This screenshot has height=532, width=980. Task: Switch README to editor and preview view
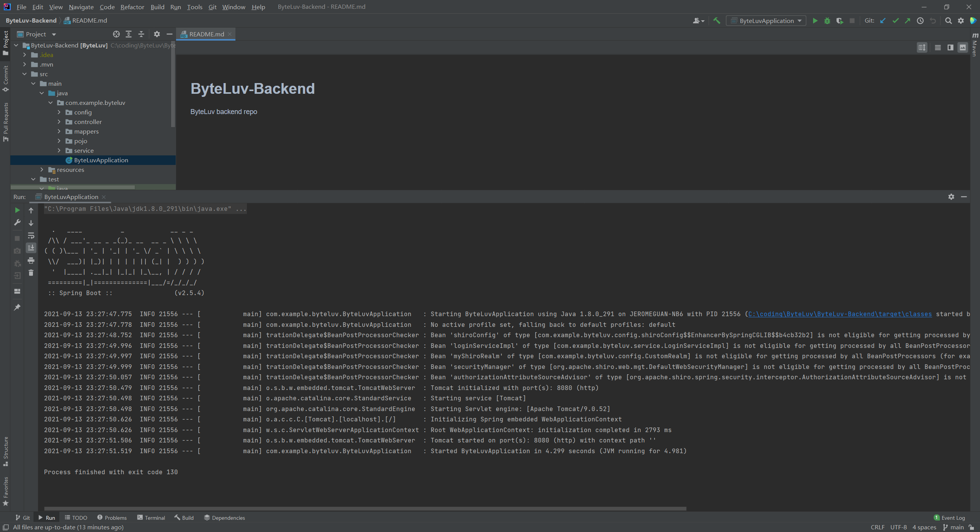[950, 47]
